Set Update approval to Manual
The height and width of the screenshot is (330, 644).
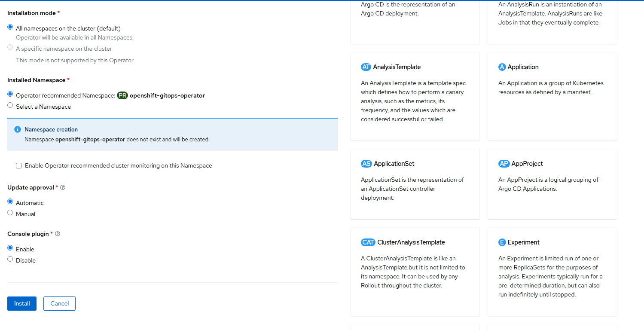click(x=10, y=213)
